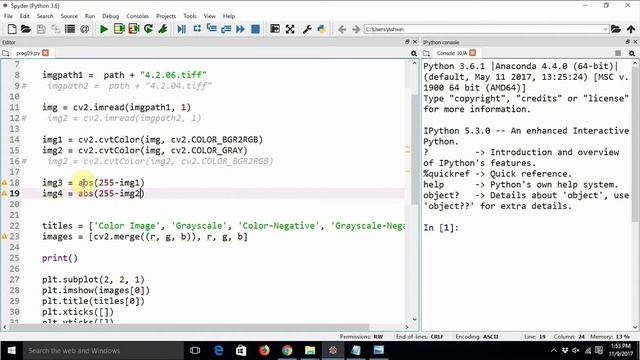Screen dimensions: 640x360
Task: Close the prog09.py tab
Action: tap(45, 53)
